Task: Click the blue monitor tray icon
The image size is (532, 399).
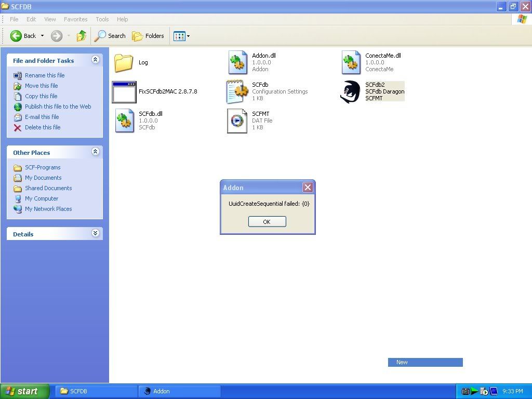Action: [494, 392]
